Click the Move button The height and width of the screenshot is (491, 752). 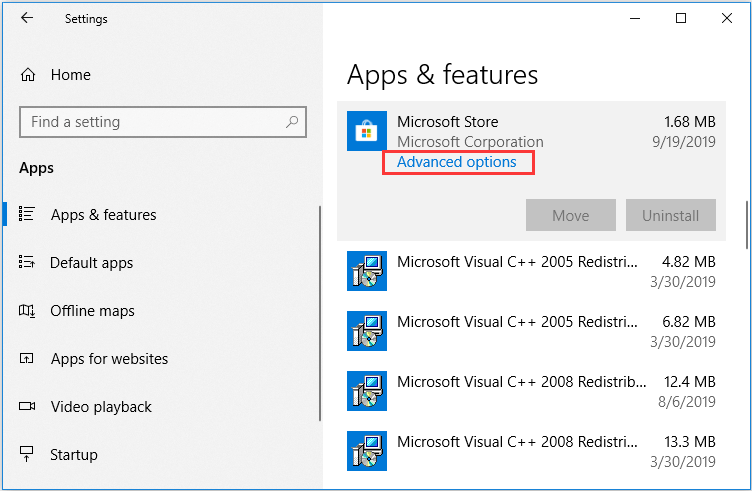point(571,215)
